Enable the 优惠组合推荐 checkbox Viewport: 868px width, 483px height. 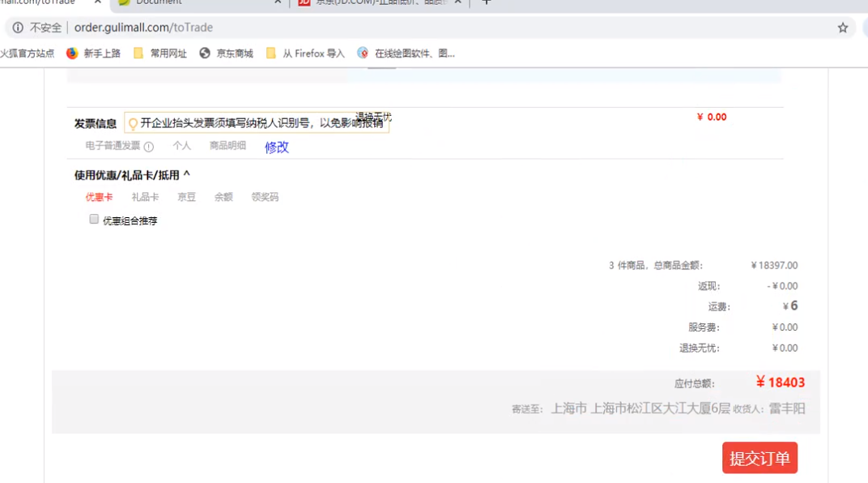(x=94, y=220)
